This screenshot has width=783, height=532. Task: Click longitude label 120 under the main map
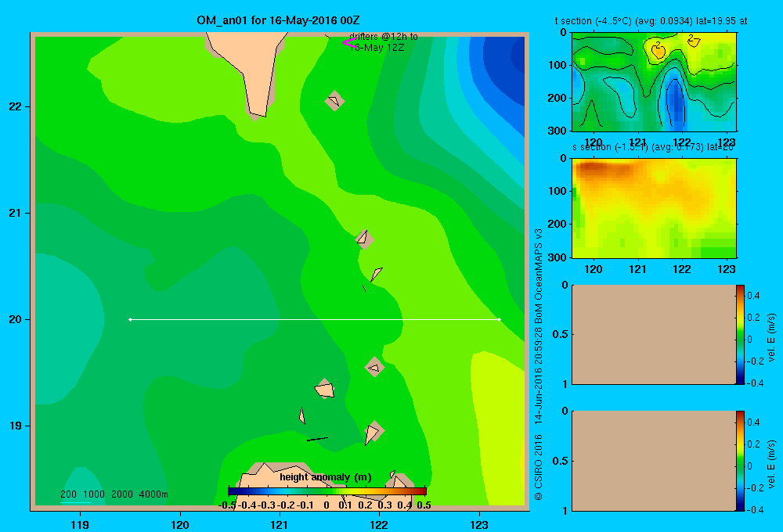tap(180, 524)
